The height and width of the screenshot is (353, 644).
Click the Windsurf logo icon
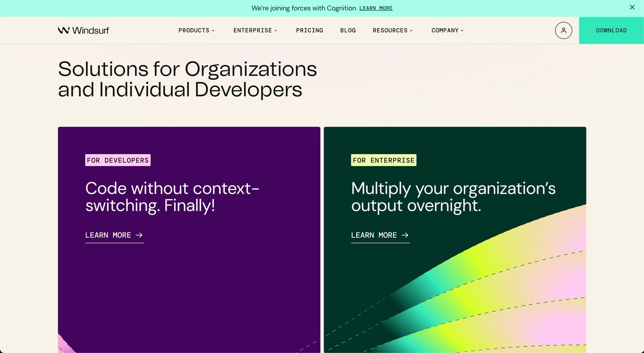(x=64, y=30)
